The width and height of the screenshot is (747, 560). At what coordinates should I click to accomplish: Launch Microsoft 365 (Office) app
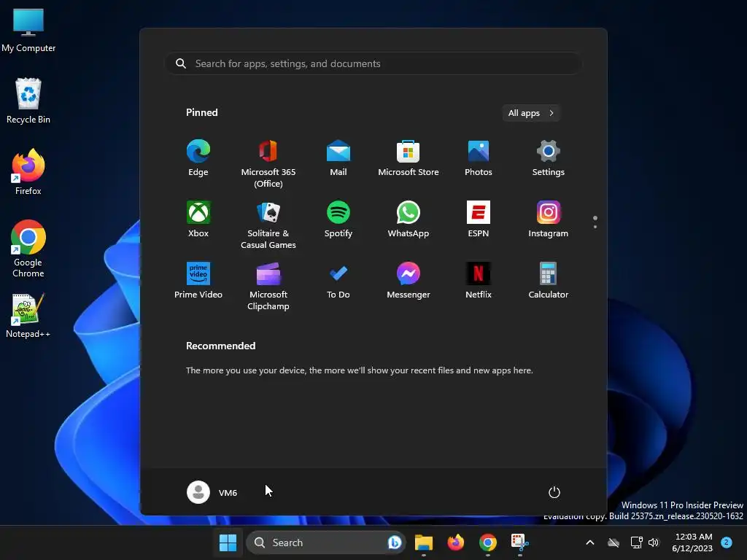pos(268,163)
